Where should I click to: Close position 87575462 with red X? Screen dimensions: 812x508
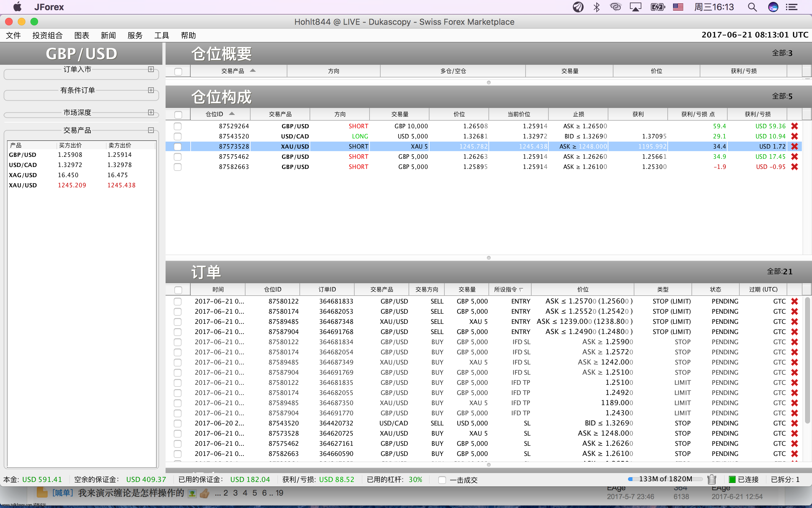pyautogui.click(x=794, y=157)
